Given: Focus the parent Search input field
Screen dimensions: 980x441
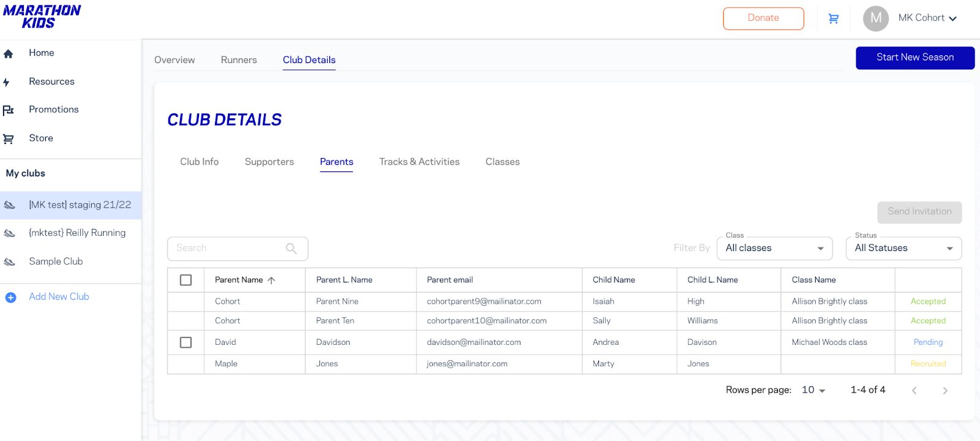Looking at the screenshot, I should click(227, 248).
